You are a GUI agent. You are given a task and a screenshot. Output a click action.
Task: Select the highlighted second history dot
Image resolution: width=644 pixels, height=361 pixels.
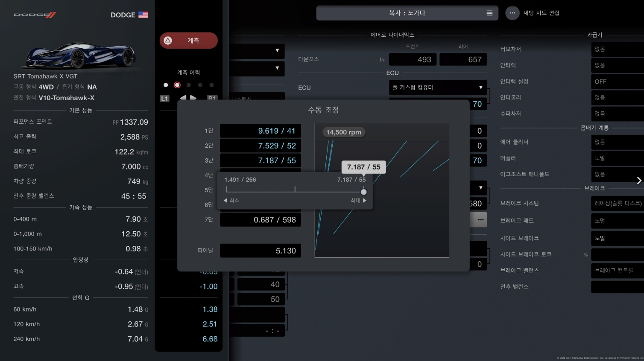click(x=177, y=85)
